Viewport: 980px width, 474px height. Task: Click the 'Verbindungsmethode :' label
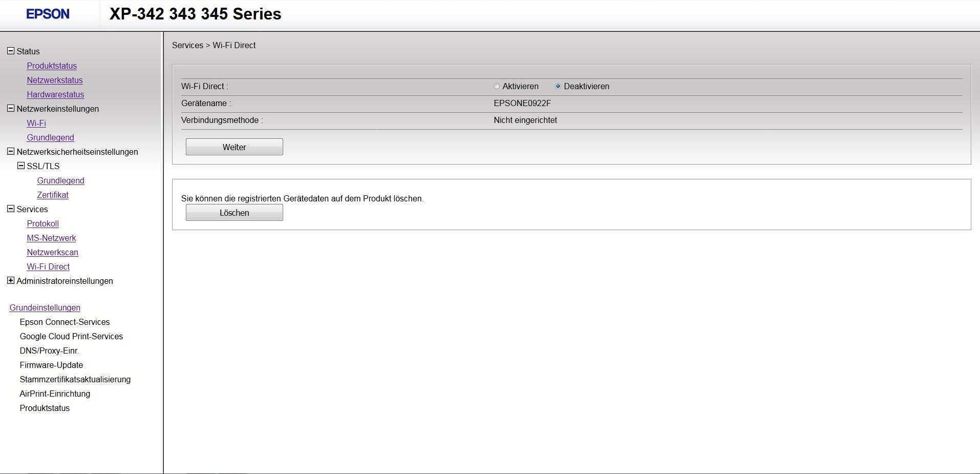(x=222, y=120)
